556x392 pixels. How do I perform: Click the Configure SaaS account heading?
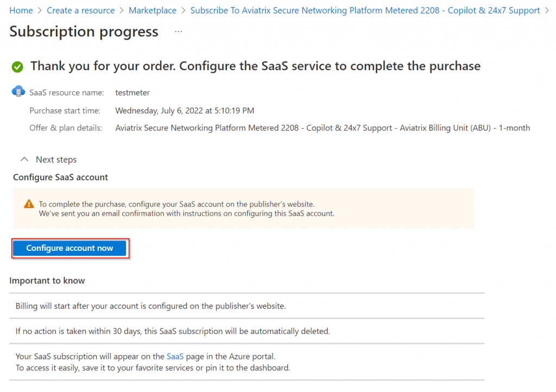point(60,177)
